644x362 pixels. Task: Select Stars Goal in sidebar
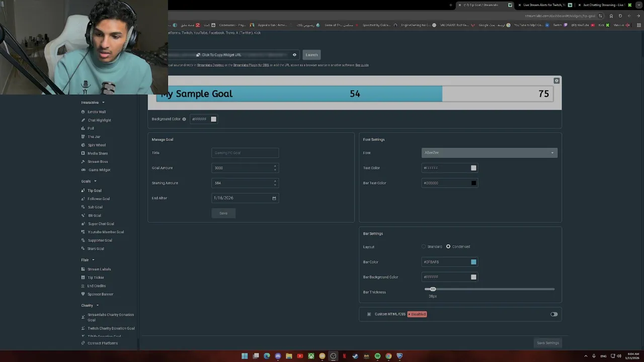coord(96,248)
